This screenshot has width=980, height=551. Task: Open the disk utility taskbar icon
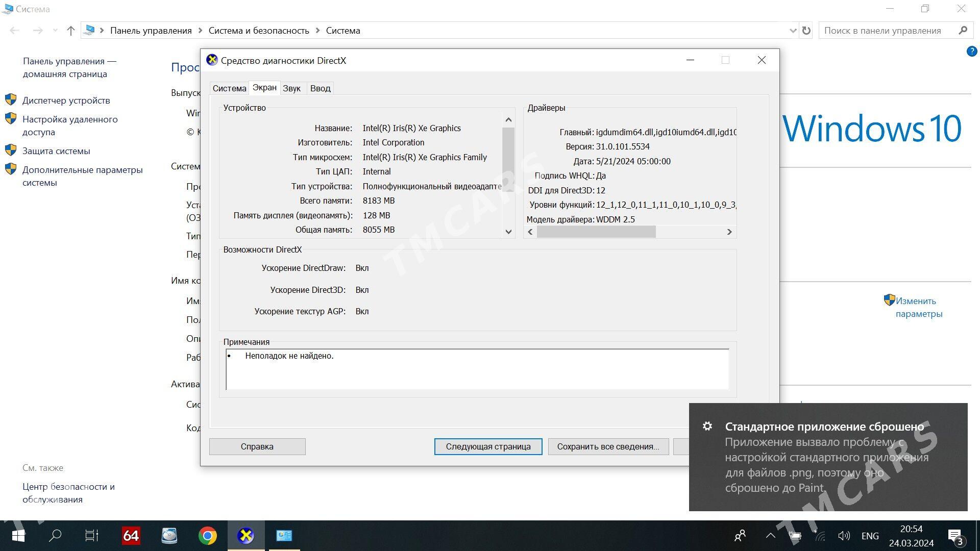pyautogui.click(x=169, y=536)
